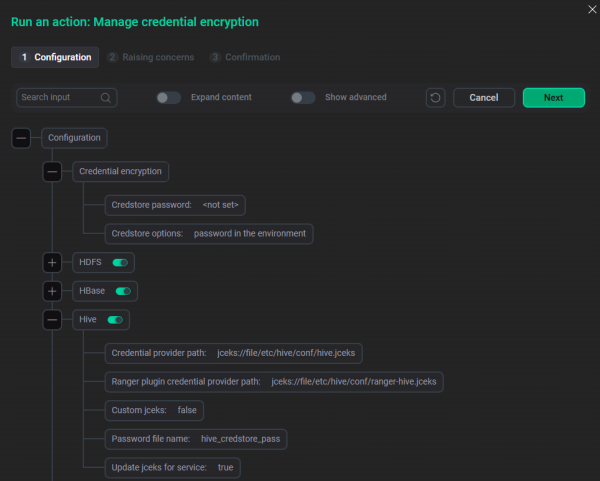
Task: Expand the HDFS section
Action: coord(52,263)
